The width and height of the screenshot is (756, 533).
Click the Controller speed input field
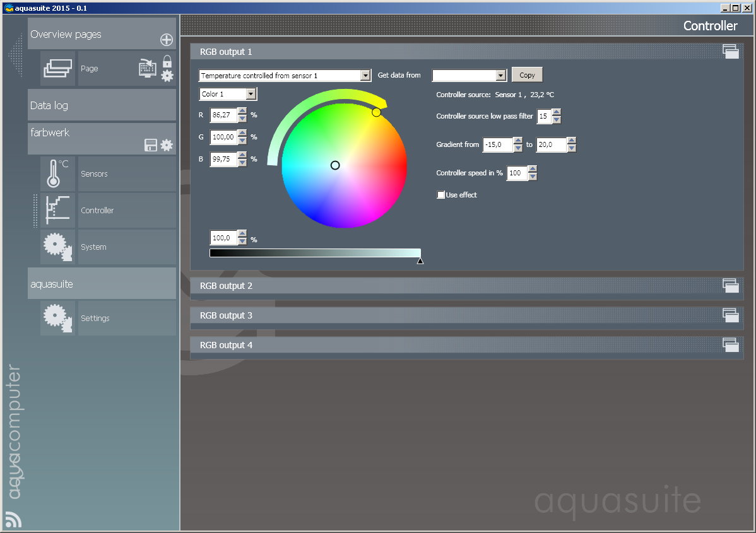pos(517,173)
